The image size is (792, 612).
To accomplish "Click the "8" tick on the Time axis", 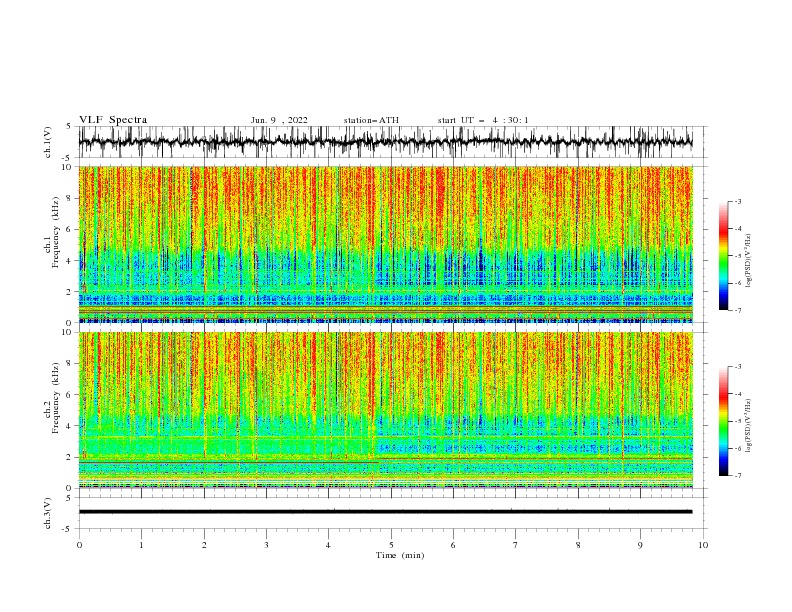I will click(x=578, y=545).
